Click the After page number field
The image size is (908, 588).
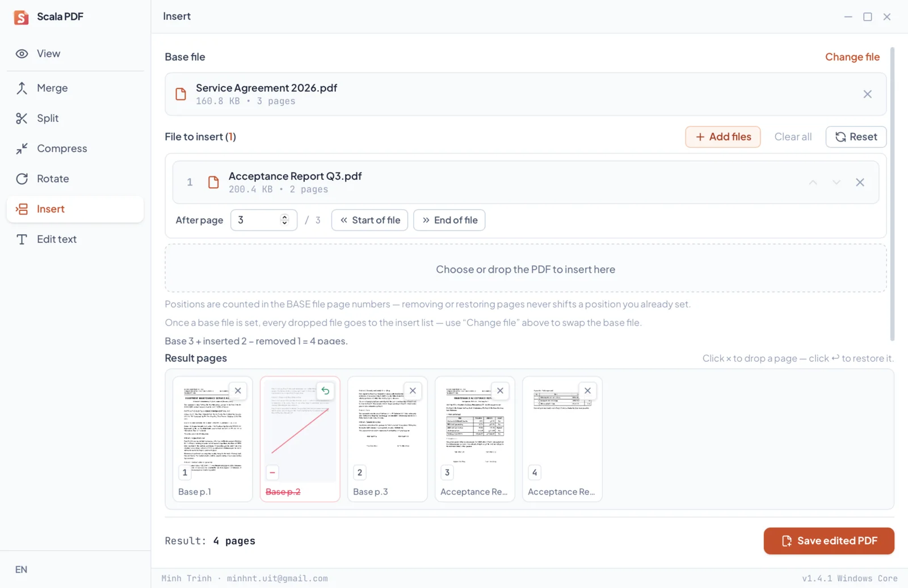(x=263, y=220)
